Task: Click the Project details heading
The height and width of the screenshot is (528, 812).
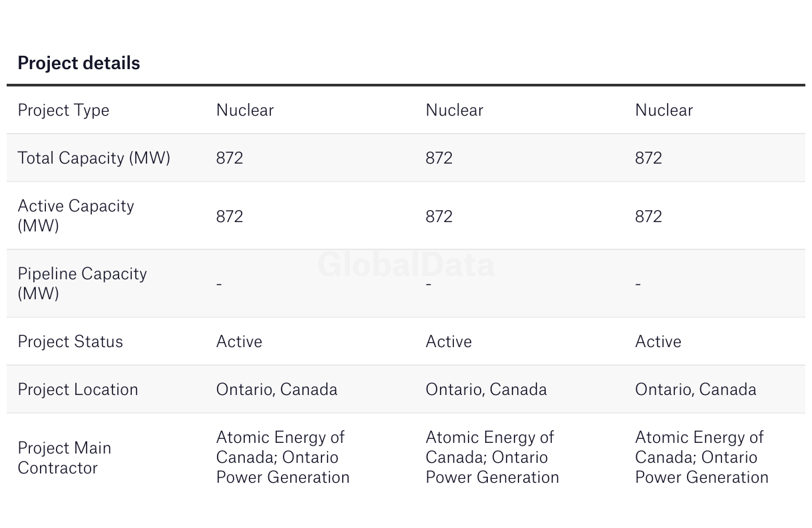Action: pyautogui.click(x=79, y=63)
